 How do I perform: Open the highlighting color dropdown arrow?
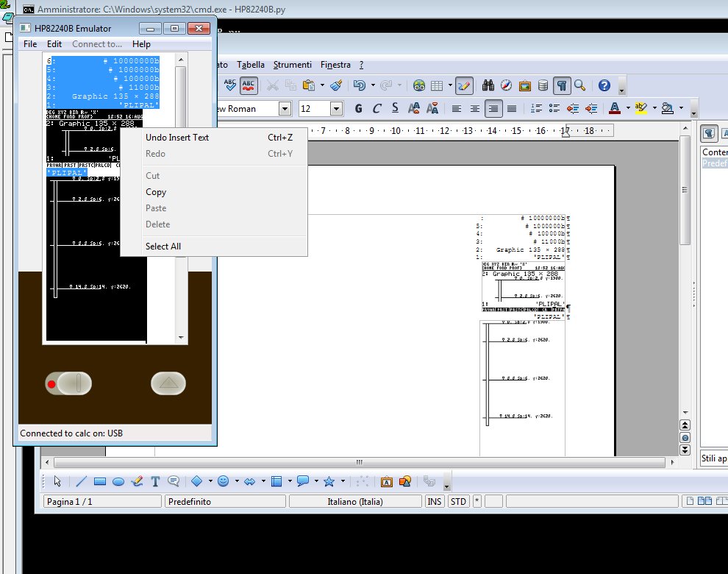654,108
